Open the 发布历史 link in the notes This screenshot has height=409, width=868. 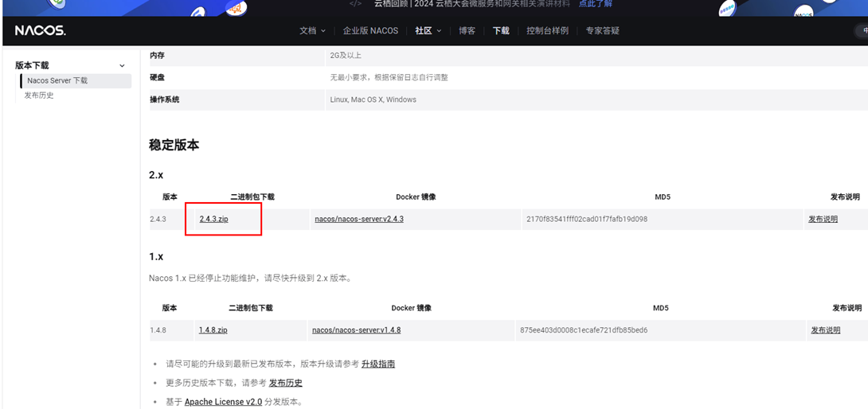coord(286,383)
